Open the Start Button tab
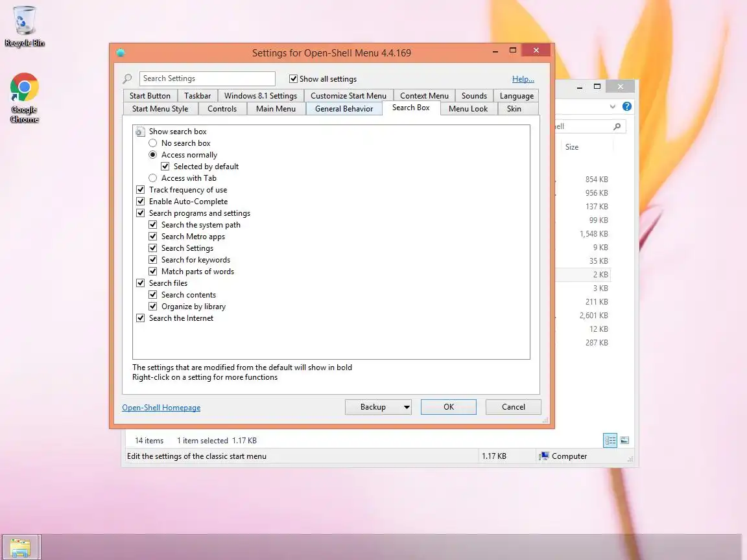 150,96
